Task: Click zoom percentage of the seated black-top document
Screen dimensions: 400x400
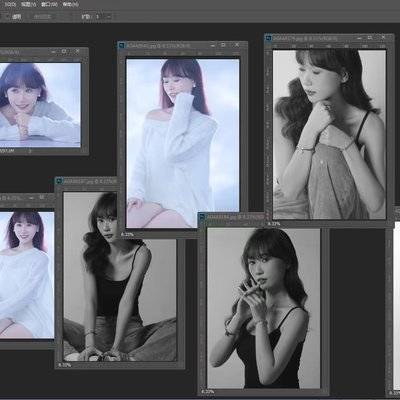Action: point(64,365)
